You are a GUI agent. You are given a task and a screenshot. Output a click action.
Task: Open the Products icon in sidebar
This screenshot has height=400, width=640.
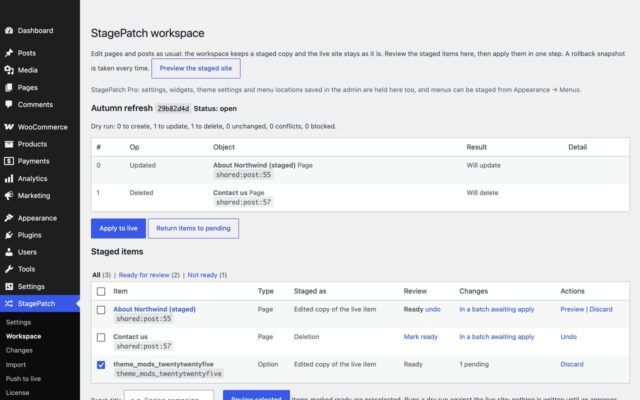pyautogui.click(x=9, y=144)
